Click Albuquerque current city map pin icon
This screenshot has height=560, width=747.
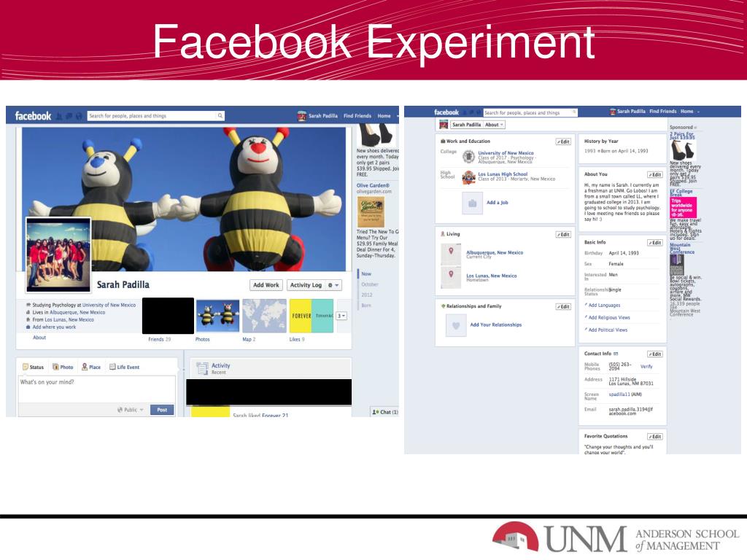click(x=451, y=254)
